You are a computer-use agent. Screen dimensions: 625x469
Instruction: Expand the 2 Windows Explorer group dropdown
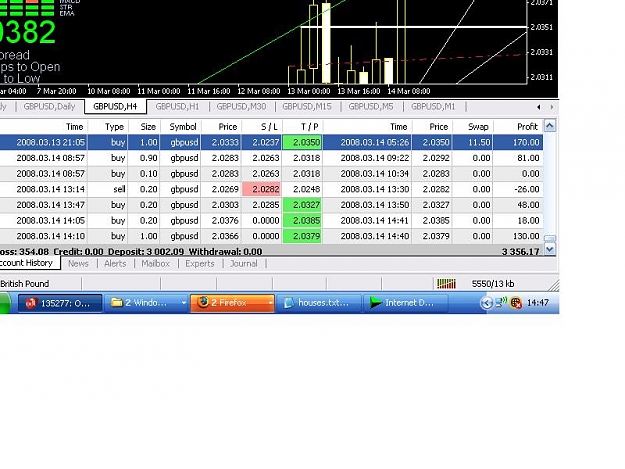(x=183, y=303)
